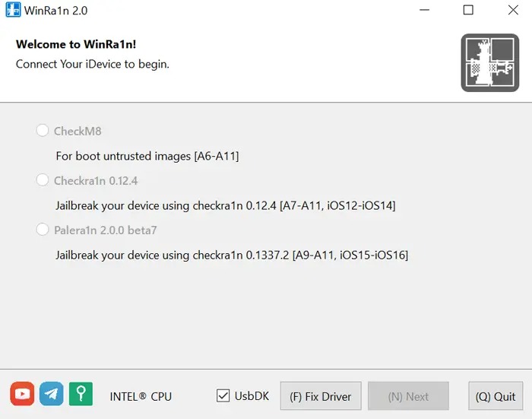Image resolution: width=532 pixels, height=419 pixels.
Task: Click the WinRa1n title bar app icon
Action: coord(13,10)
